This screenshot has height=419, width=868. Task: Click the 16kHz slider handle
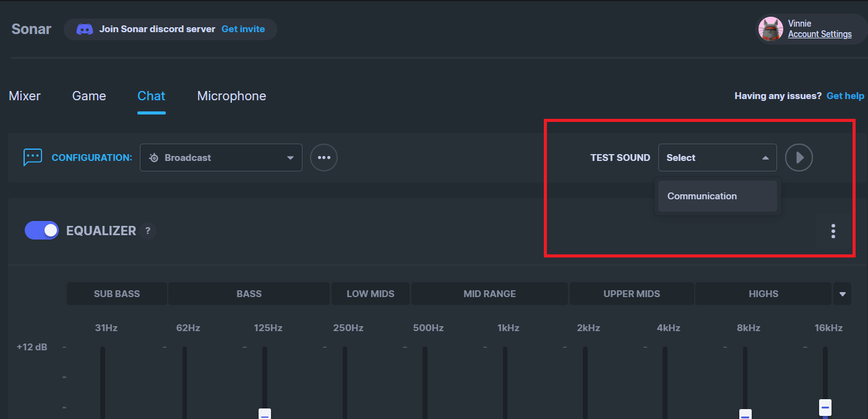tap(825, 408)
